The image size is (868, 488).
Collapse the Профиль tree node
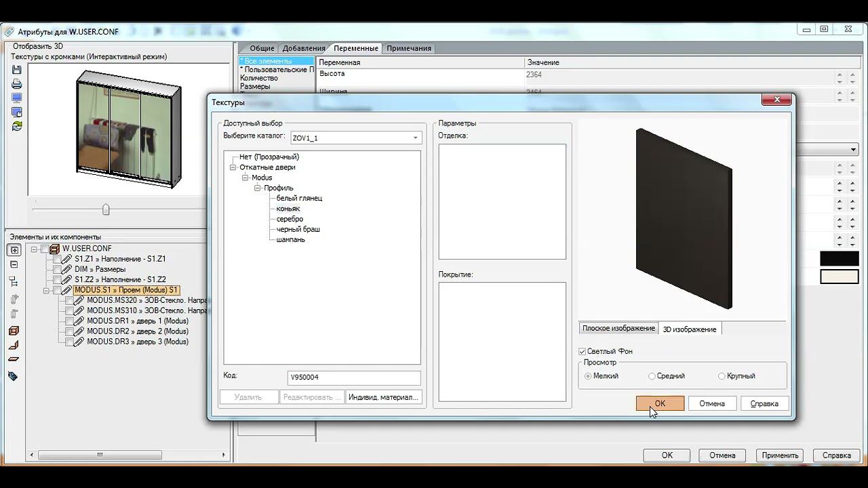pyautogui.click(x=257, y=188)
